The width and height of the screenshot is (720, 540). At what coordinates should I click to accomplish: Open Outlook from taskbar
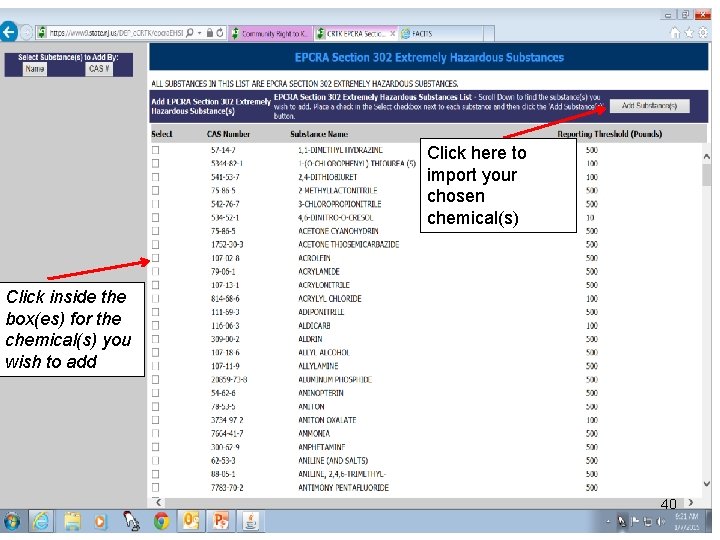click(191, 521)
